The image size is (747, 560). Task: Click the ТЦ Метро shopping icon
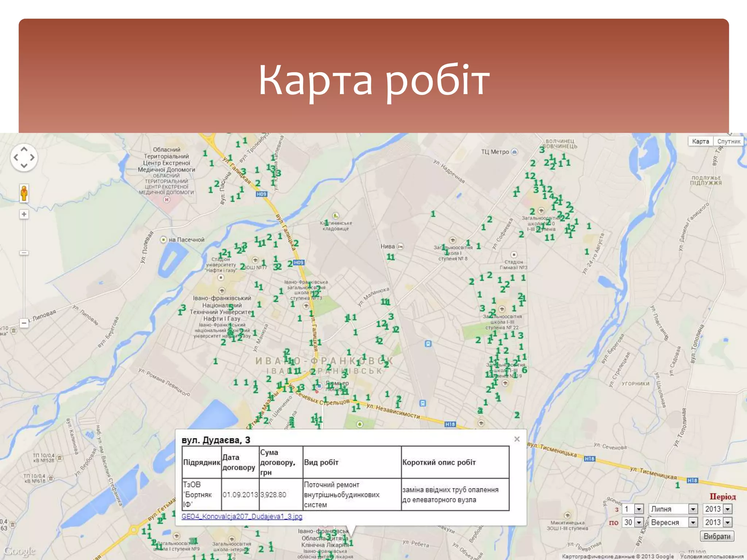(515, 152)
